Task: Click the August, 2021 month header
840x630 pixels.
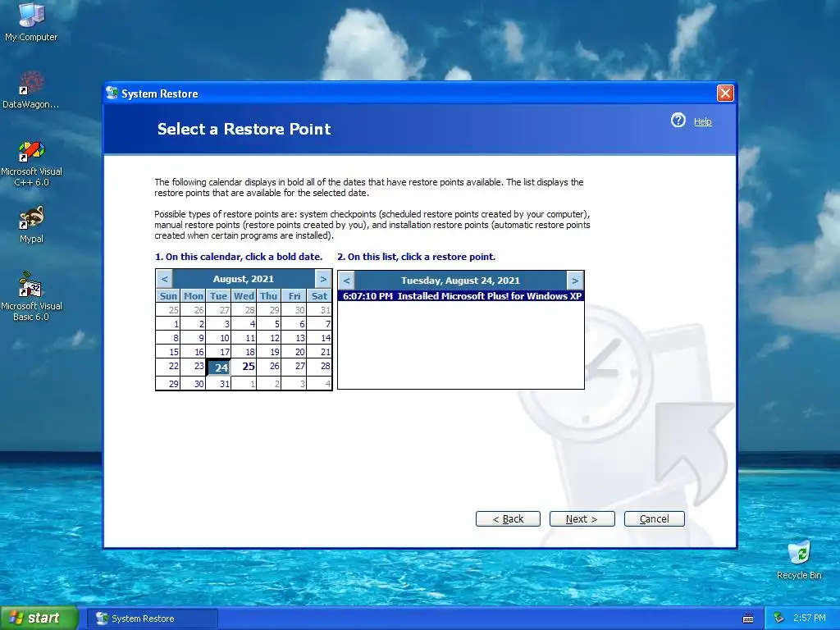Action: (243, 279)
